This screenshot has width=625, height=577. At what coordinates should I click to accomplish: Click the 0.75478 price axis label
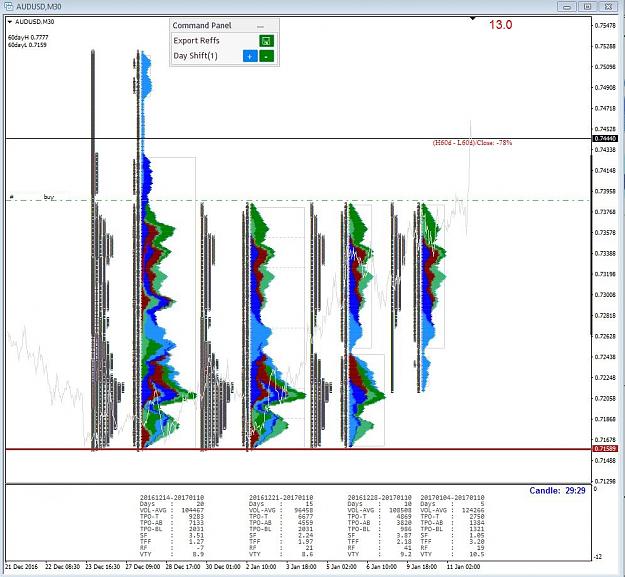tap(605, 26)
